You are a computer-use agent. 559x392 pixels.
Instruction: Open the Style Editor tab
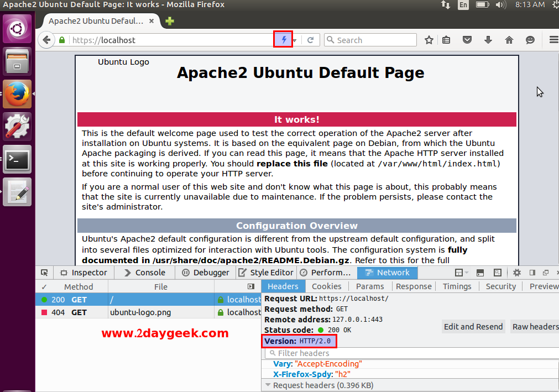tap(266, 273)
